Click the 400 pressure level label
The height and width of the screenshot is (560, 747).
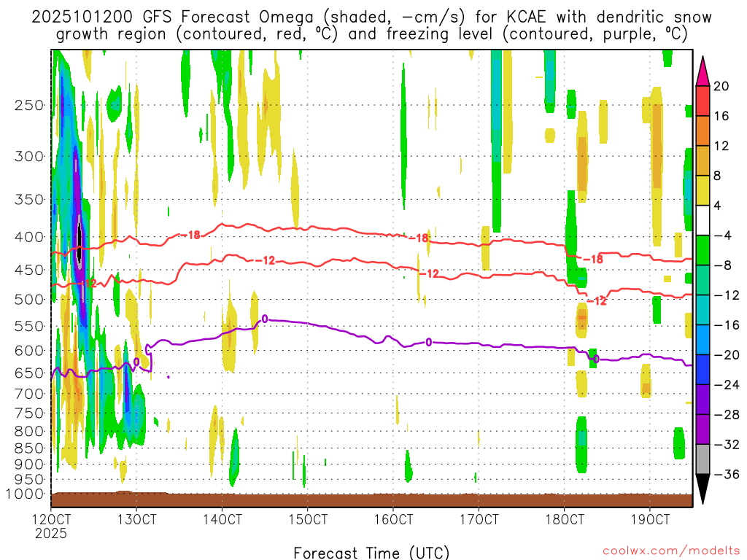29,237
